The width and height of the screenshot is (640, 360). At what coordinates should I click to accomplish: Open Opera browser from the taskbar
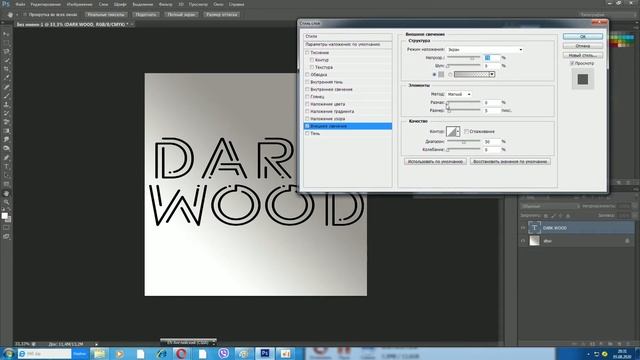pyautogui.click(x=182, y=353)
